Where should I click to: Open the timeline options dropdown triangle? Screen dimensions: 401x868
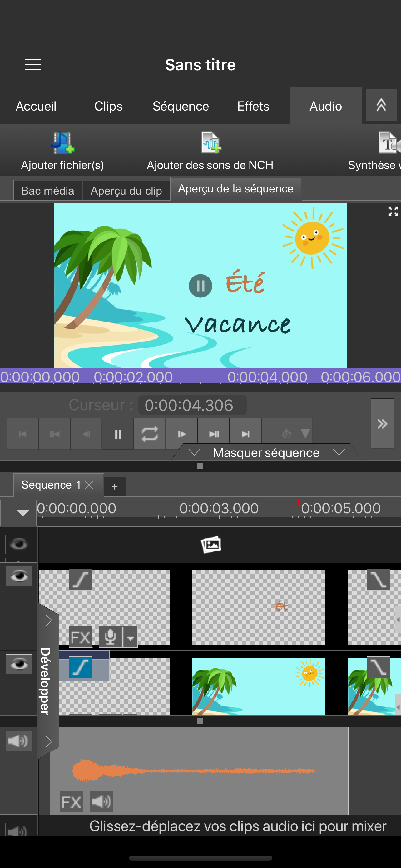point(23,513)
